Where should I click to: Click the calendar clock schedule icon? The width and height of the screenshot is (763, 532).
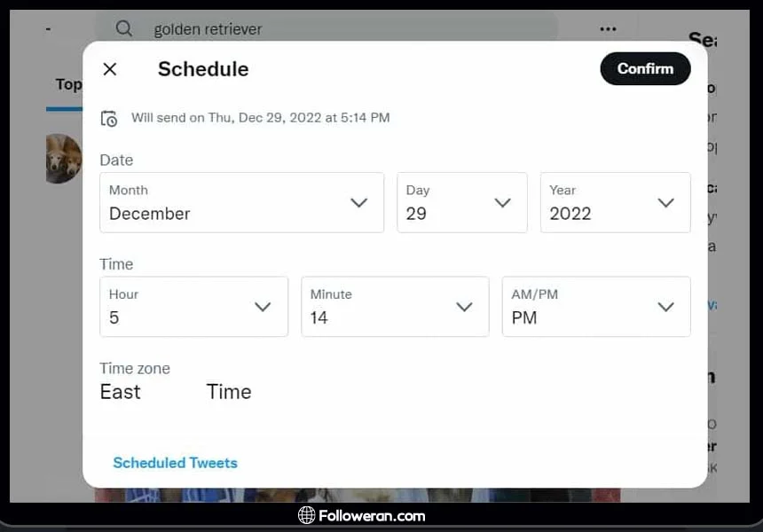click(109, 118)
